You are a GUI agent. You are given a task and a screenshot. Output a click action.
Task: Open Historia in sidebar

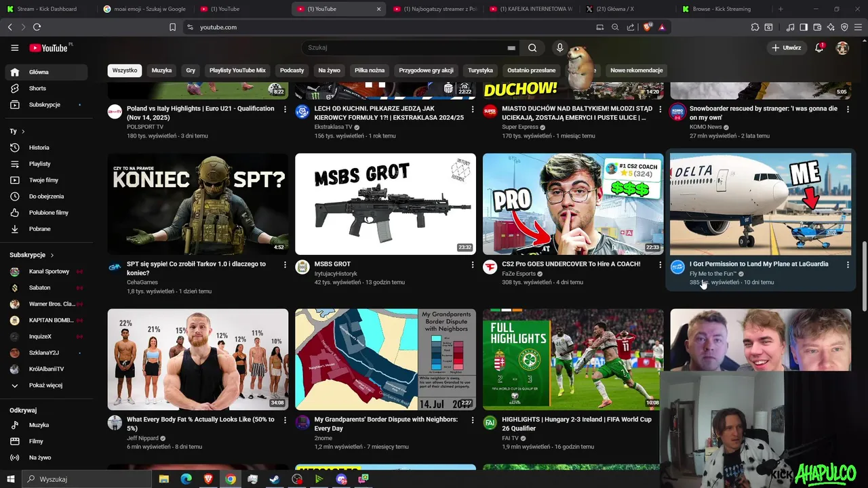(x=46, y=148)
